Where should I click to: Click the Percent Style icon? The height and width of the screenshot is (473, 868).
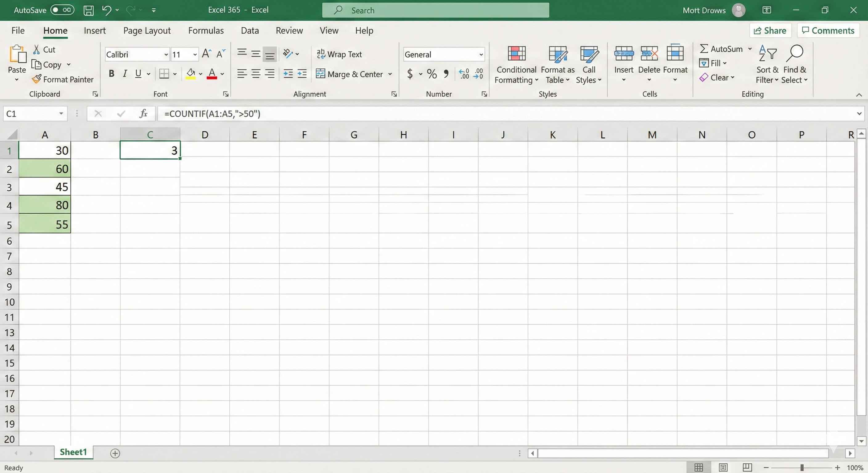click(x=432, y=74)
